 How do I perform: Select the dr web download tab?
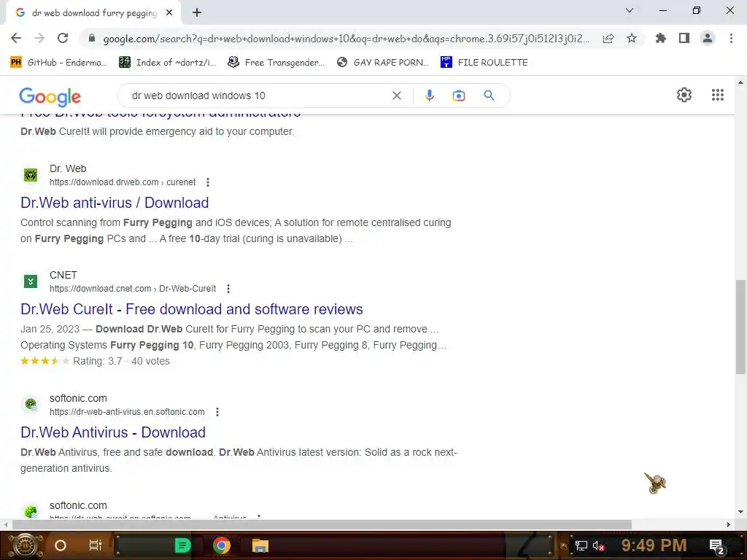(93, 13)
